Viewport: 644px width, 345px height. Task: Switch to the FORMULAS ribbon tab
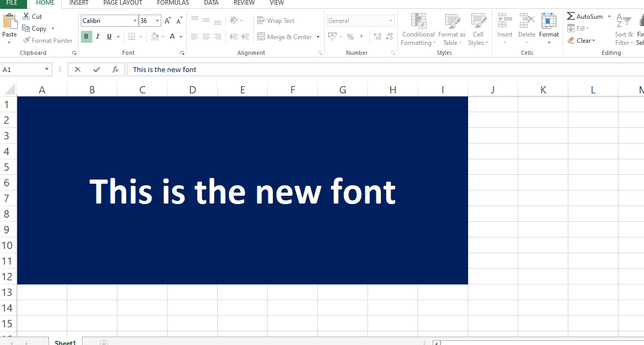click(173, 3)
